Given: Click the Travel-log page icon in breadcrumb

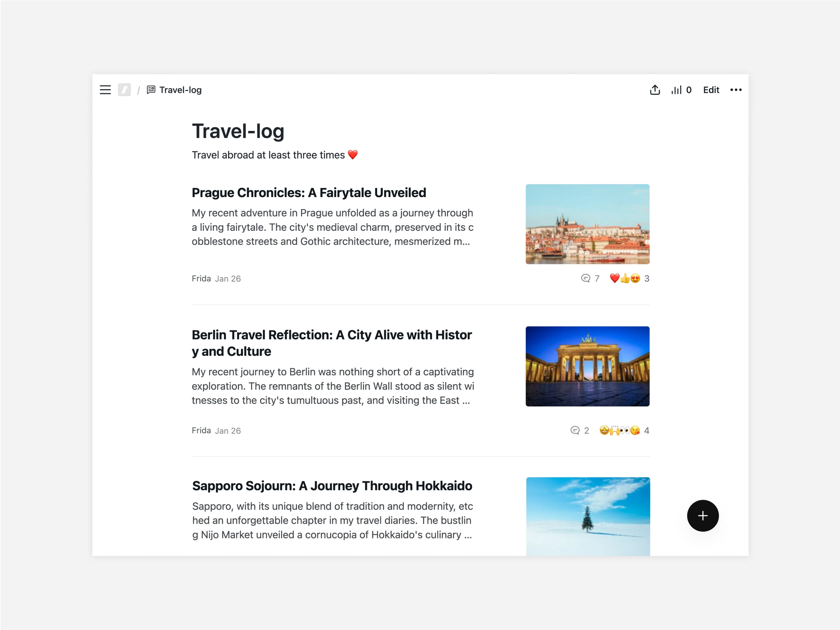Looking at the screenshot, I should [151, 90].
